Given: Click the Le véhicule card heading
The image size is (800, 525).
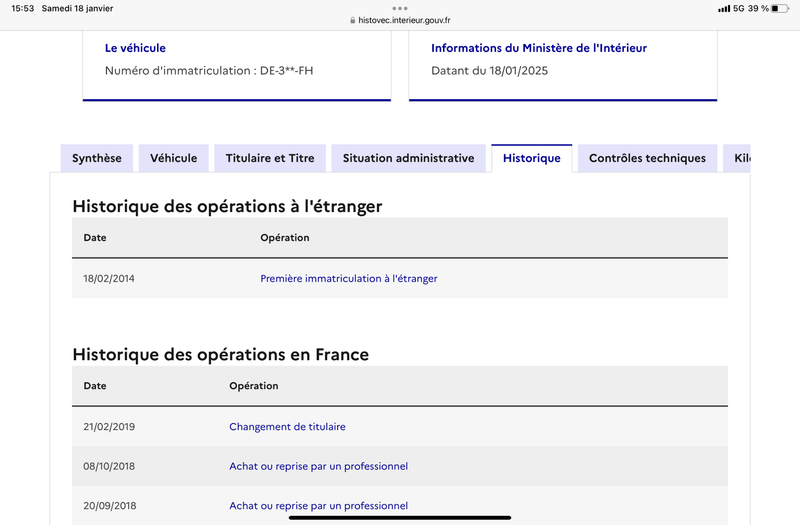Looking at the screenshot, I should (135, 48).
